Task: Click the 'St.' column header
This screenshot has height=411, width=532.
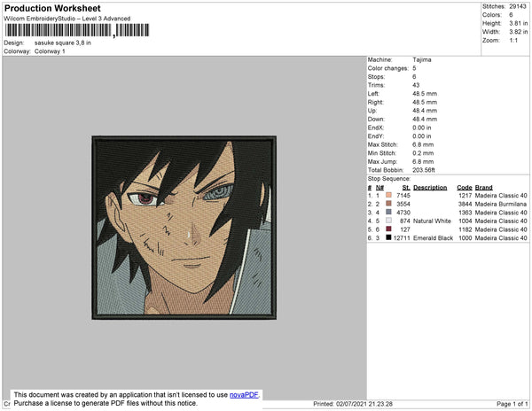Action: [406, 188]
